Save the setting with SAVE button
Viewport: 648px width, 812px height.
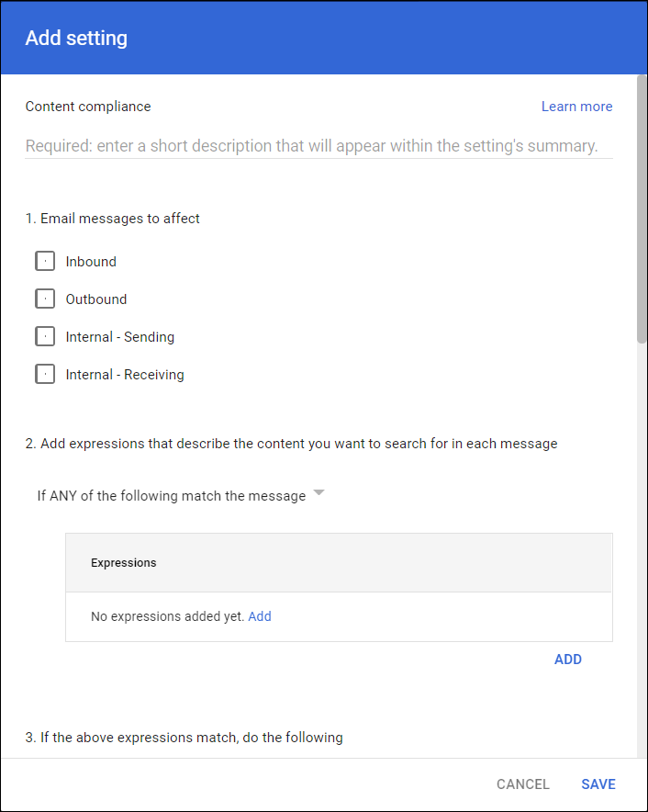click(598, 784)
